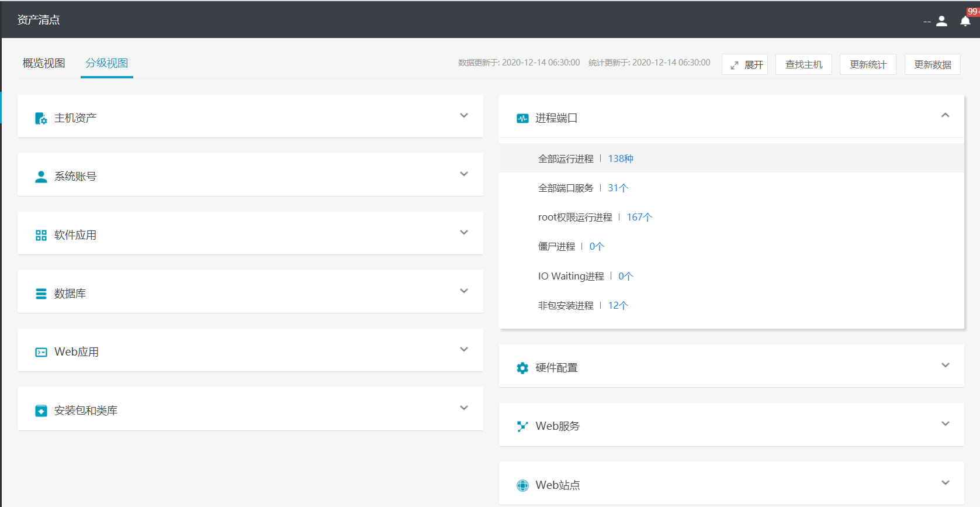Click the 展开 expand button
Screen dimensions: 980x507
(x=745, y=64)
